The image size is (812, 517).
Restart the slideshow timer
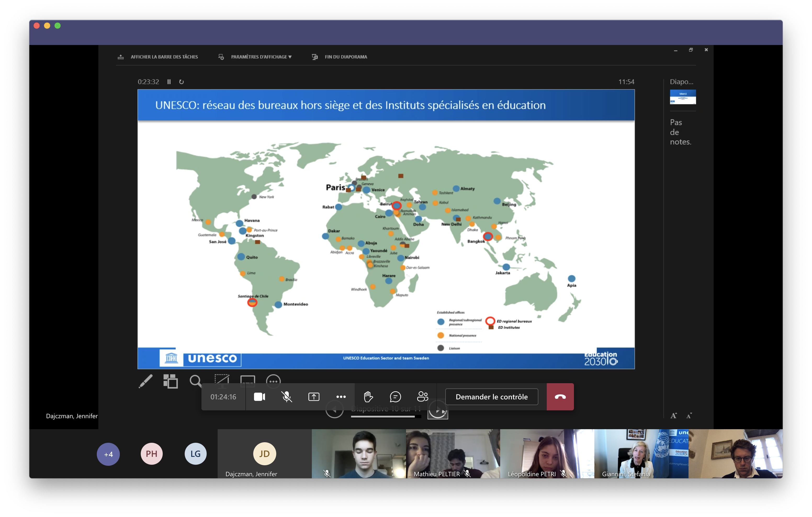(x=182, y=82)
